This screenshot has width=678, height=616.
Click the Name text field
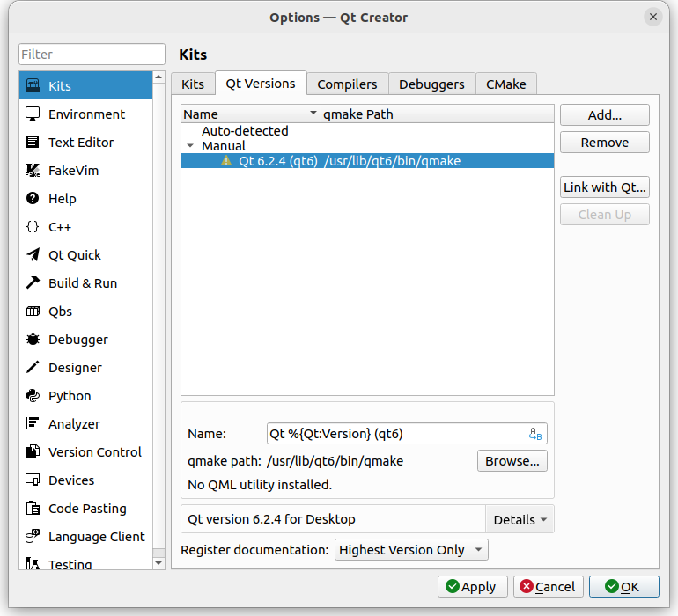pos(407,434)
